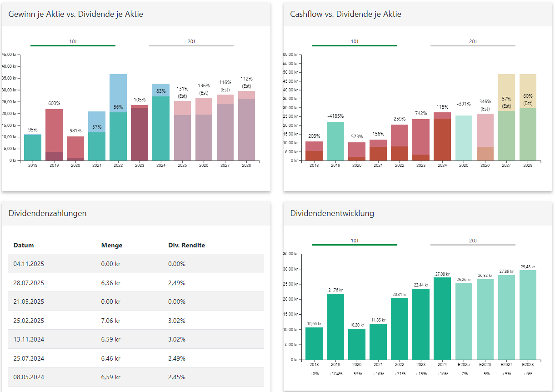Select the 28.07.2025 dividend payment row
The width and height of the screenshot is (555, 392).
coord(136,283)
